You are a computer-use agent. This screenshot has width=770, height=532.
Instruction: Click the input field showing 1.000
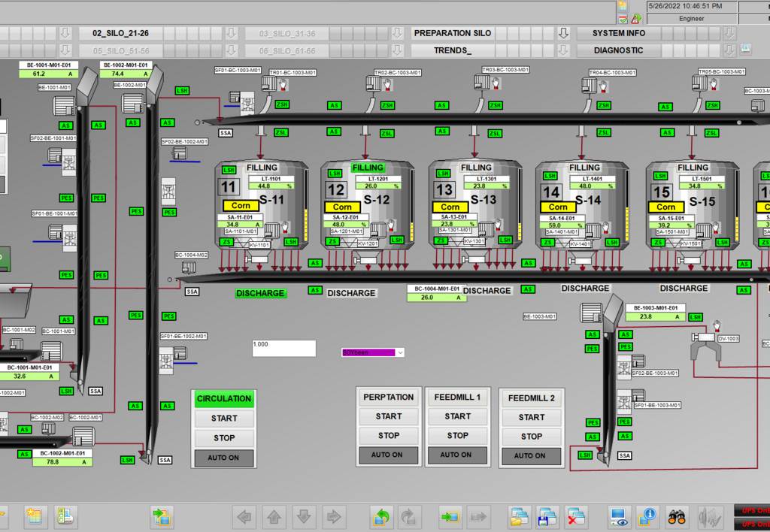283,348
